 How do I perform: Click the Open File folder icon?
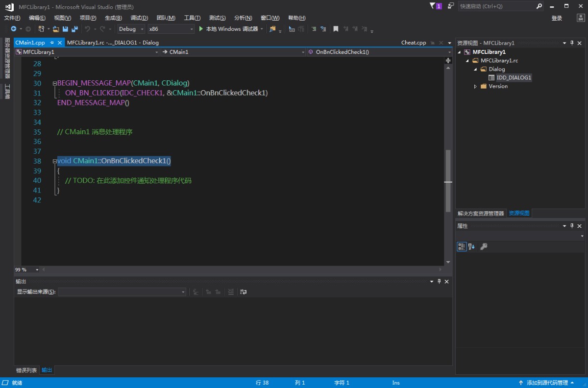coord(56,29)
